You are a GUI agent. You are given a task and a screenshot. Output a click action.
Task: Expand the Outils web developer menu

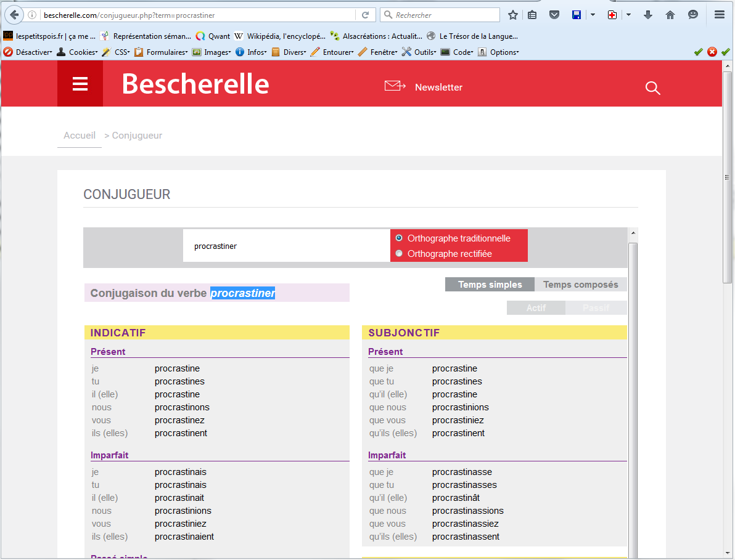coord(419,52)
